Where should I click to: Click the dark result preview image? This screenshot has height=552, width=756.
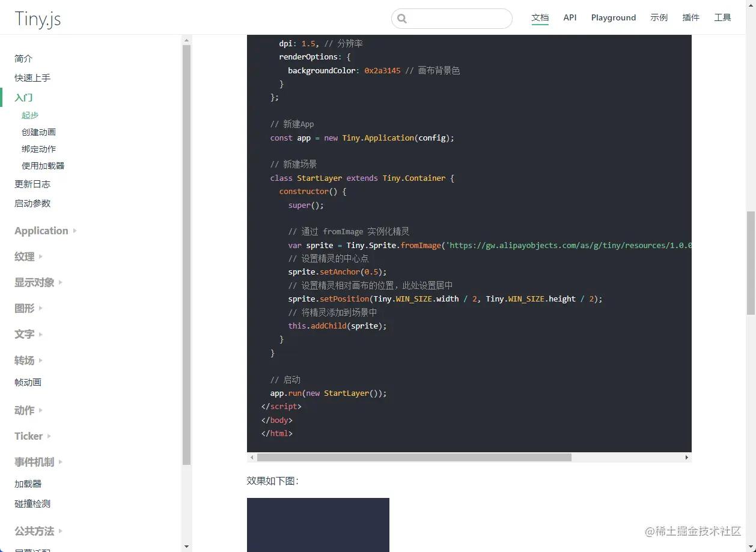click(x=318, y=525)
